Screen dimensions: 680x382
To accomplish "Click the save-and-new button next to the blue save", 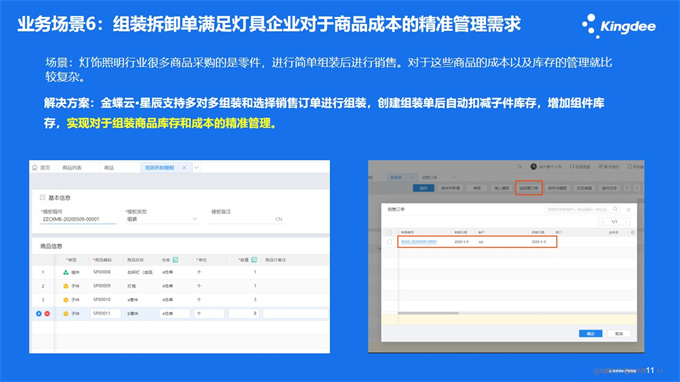I will tap(450, 188).
